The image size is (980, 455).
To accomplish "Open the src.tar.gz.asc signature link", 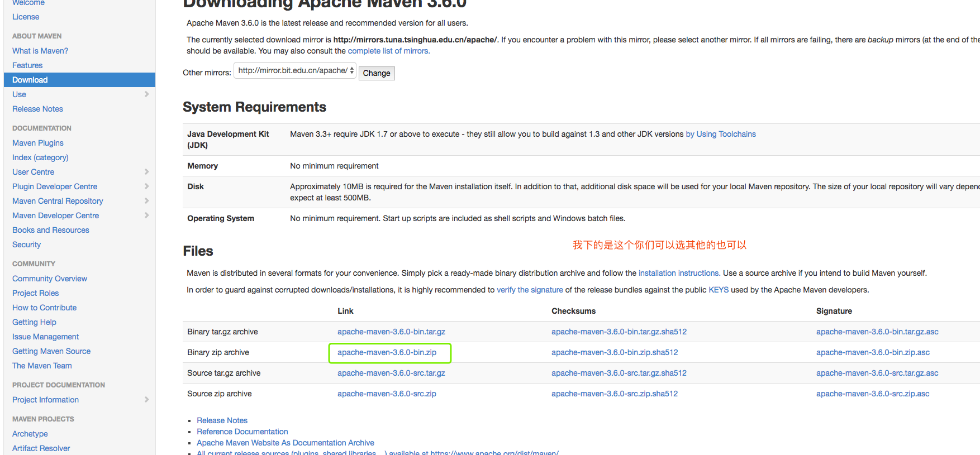I will pyautogui.click(x=877, y=373).
